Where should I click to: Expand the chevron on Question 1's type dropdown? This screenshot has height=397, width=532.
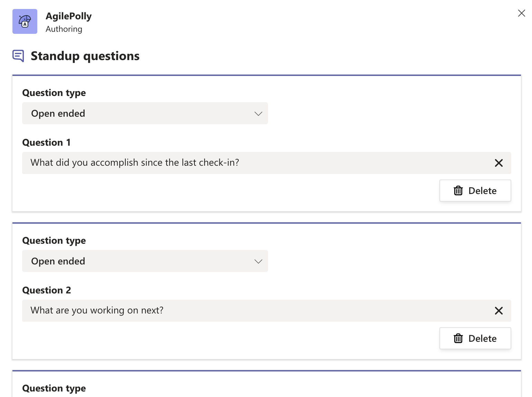tap(258, 114)
